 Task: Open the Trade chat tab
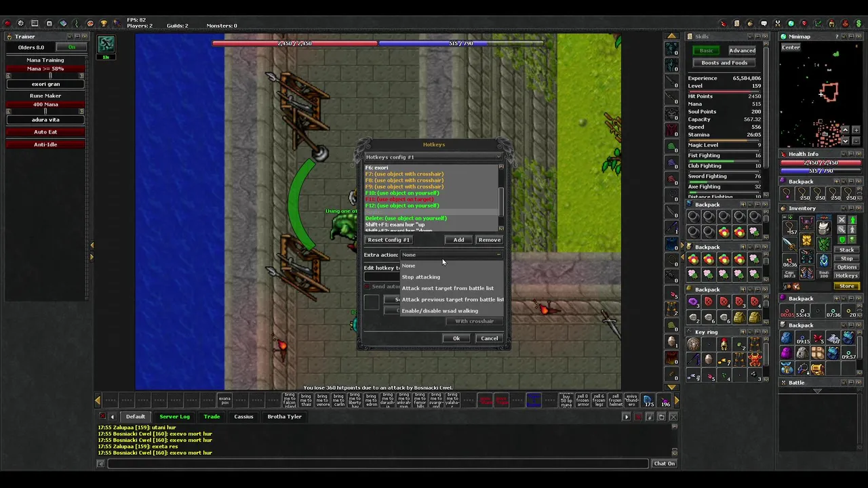[212, 417]
